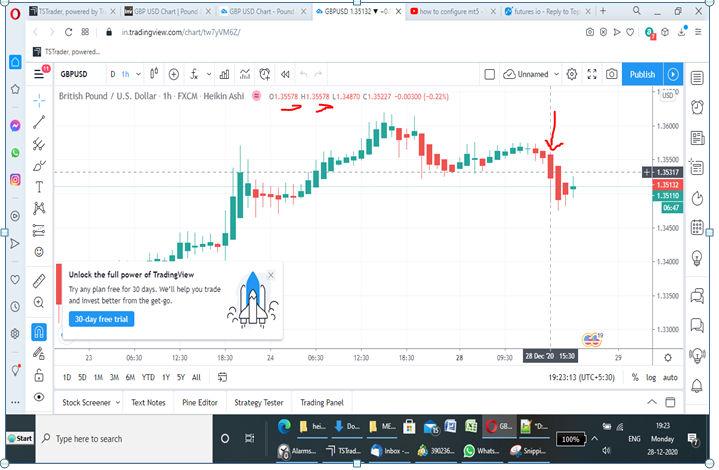Screen dimensions: 719x470
Task: Open the Text Notes tab
Action: [x=148, y=403]
